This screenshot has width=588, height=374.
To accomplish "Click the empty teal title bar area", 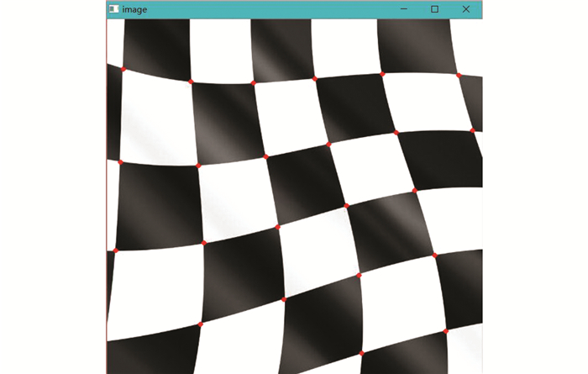I will (x=269, y=9).
